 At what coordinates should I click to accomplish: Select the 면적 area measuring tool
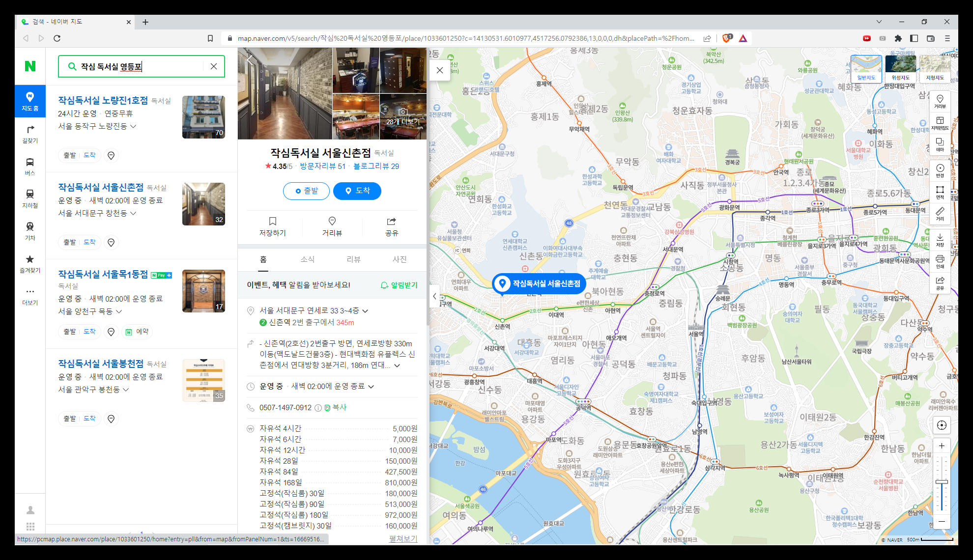tap(940, 192)
